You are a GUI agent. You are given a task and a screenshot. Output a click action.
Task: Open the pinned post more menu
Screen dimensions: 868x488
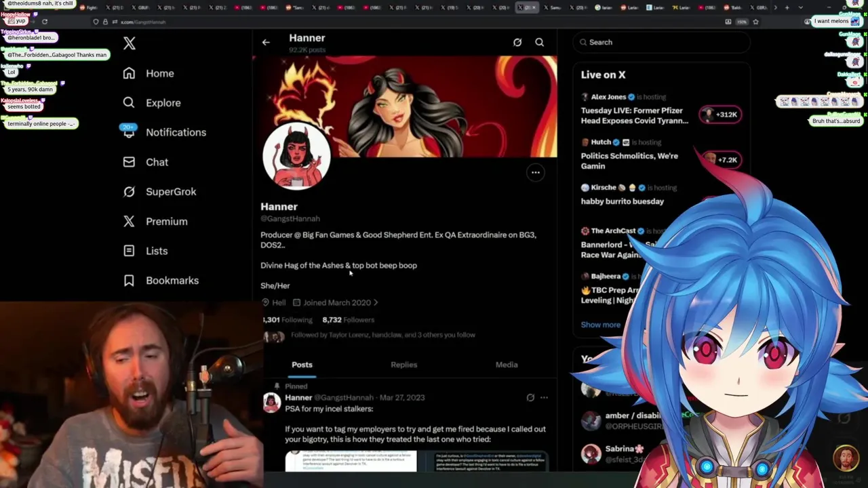click(x=544, y=398)
